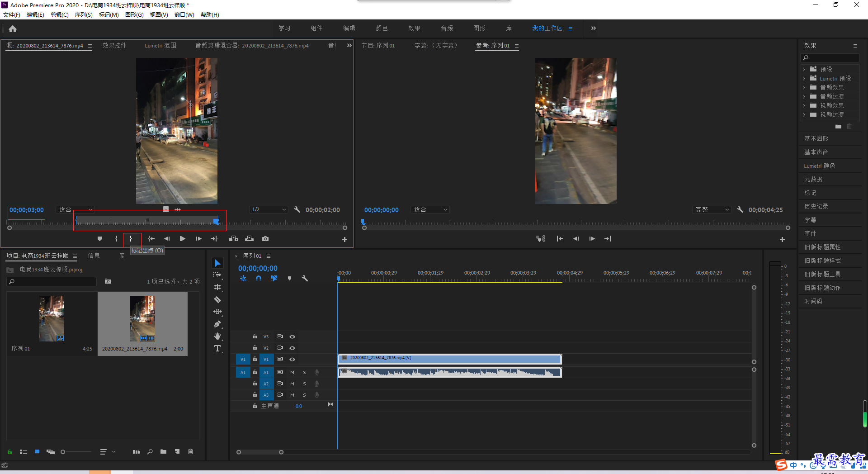Open Source playback resolution 1/2 dropdown
The width and height of the screenshot is (868, 474).
(269, 210)
